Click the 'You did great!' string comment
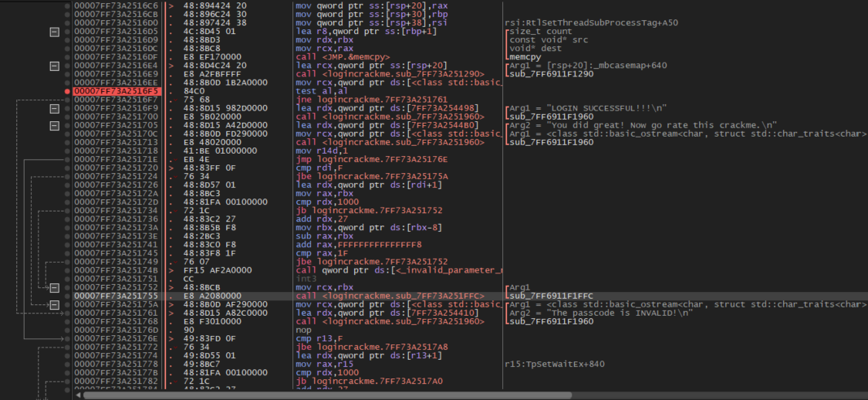Viewport: 868px width, 400px height. (x=642, y=126)
